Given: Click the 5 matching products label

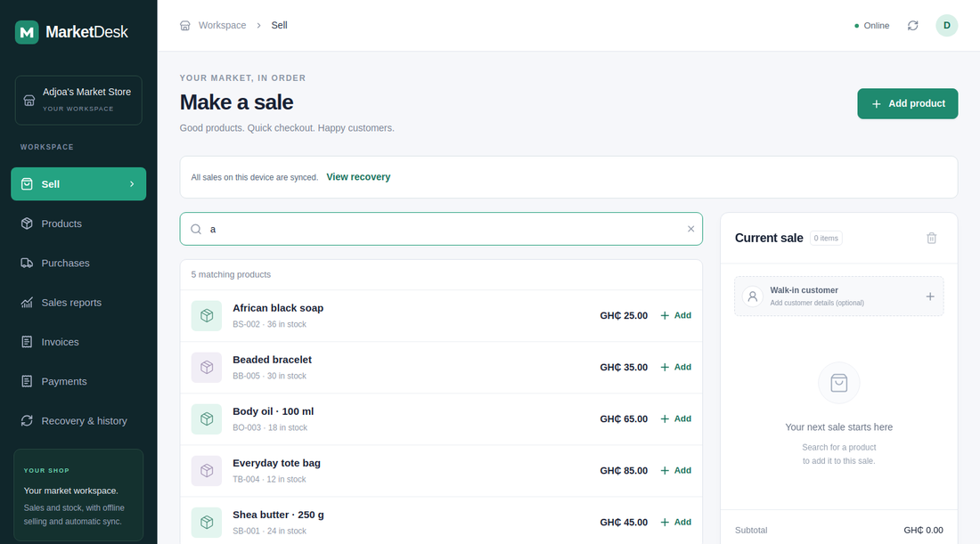Looking at the screenshot, I should tap(231, 274).
